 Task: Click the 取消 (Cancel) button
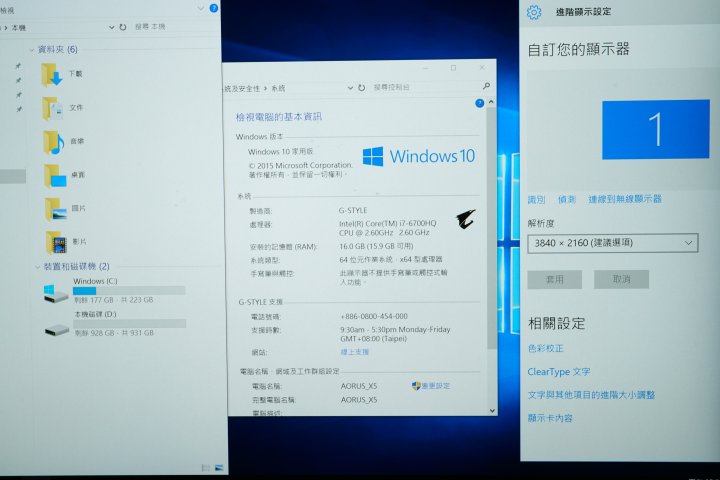[621, 279]
